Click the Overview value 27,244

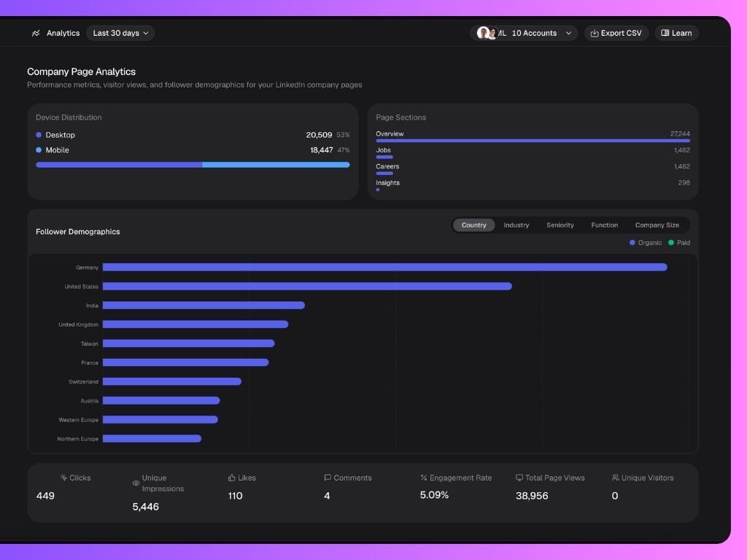pyautogui.click(x=680, y=134)
